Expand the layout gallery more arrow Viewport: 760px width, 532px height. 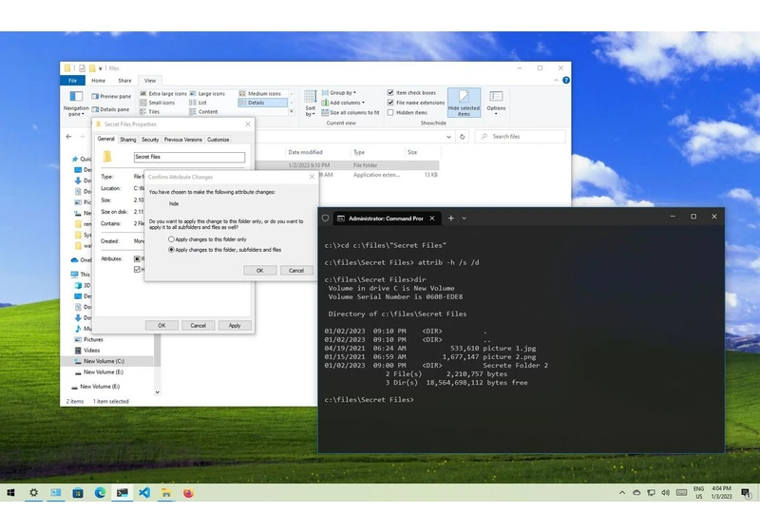point(292,112)
